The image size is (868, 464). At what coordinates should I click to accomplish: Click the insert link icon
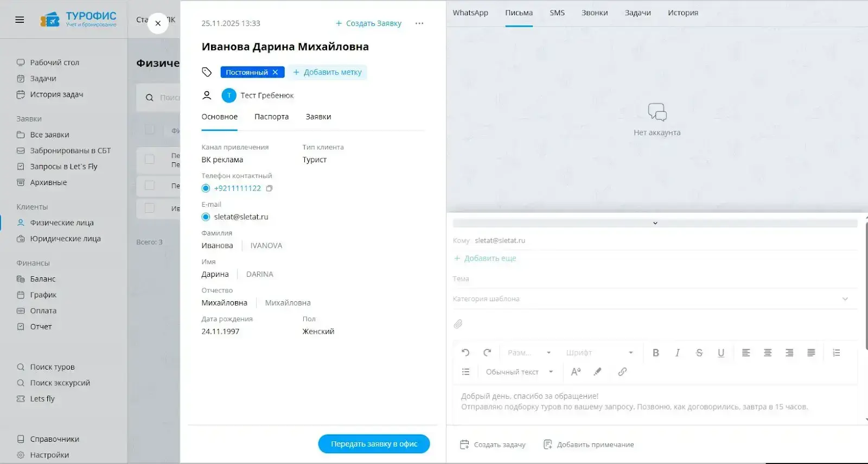[622, 372]
